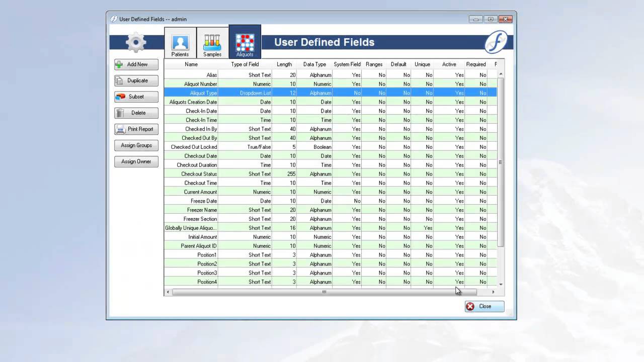
Task: Open the gear settings icon
Action: 136,43
